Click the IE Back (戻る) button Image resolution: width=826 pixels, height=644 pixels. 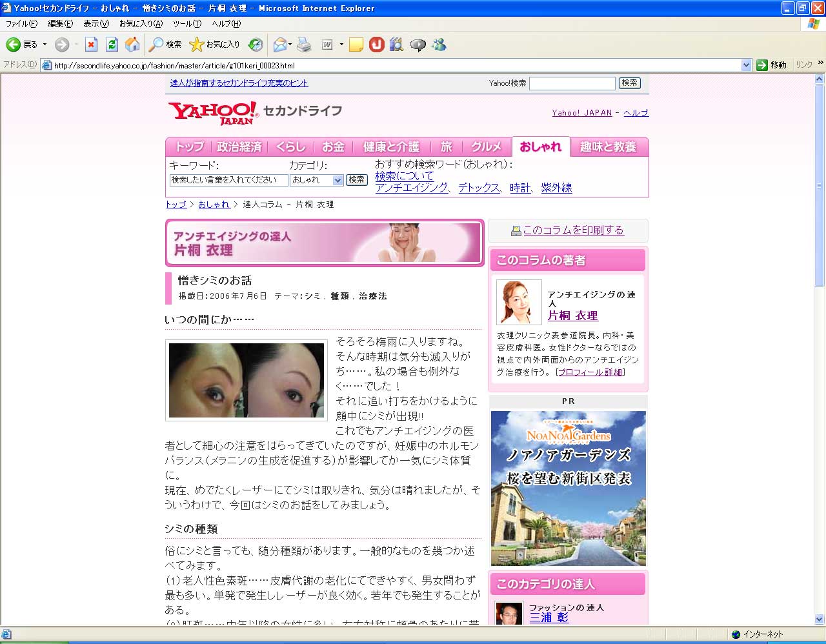coord(21,45)
